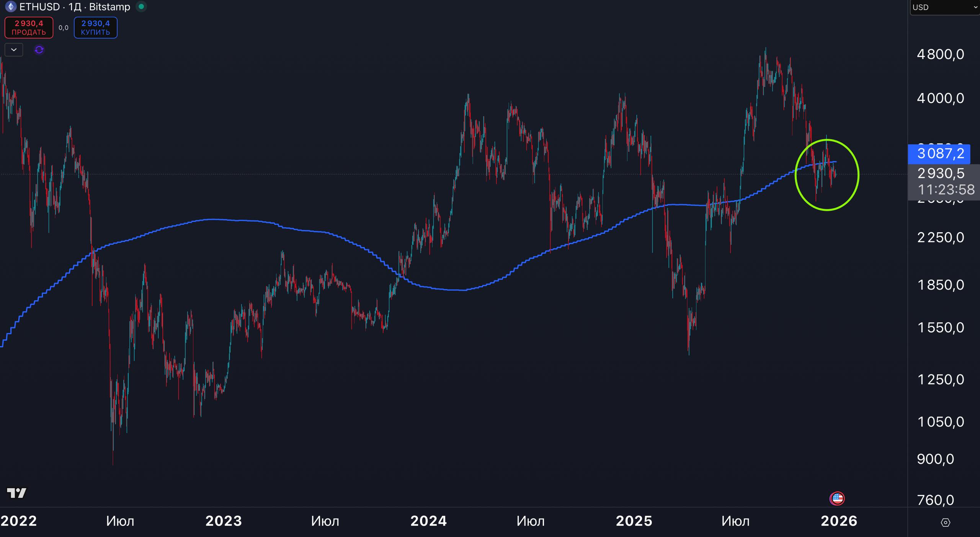Click the TradingView logo in chart corner

click(x=16, y=493)
